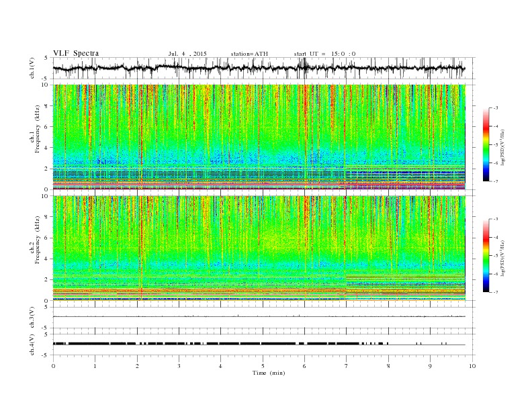
Task: Click the ch.3(V) flat trace panel
Action: point(264,318)
